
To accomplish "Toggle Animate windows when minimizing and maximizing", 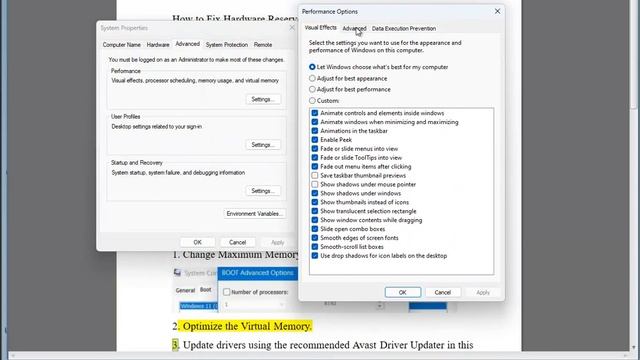I will [315, 122].
